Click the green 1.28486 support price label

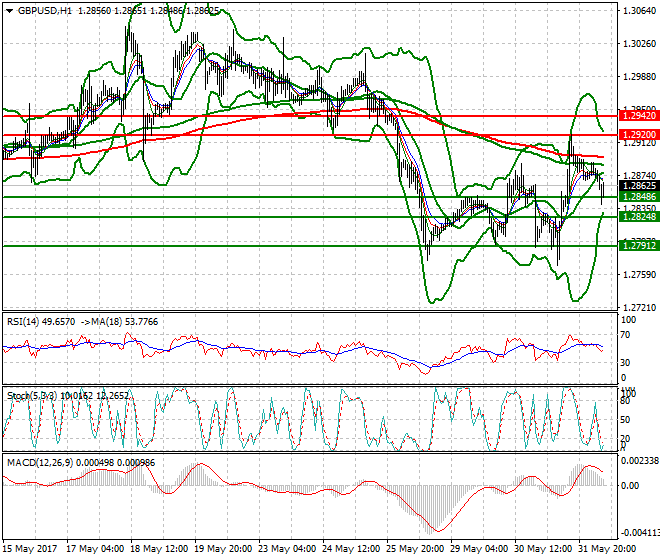click(x=639, y=197)
